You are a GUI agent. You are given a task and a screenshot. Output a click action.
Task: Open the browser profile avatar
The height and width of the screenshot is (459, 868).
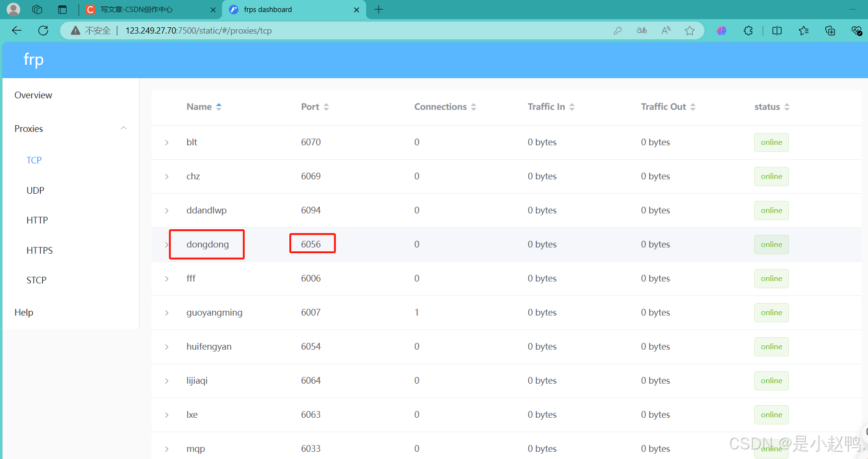click(13, 9)
